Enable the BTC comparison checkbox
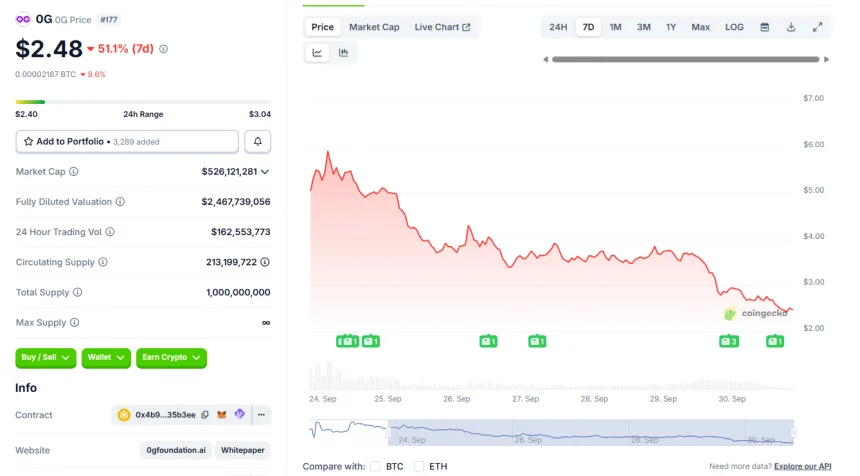Image resolution: width=860 pixels, height=476 pixels. 376,466
